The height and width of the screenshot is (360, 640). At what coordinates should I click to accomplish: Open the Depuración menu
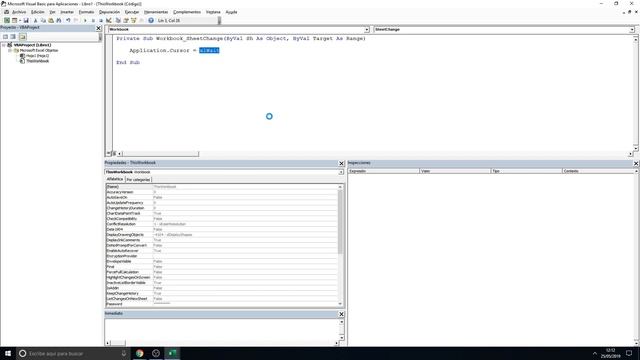pyautogui.click(x=109, y=12)
